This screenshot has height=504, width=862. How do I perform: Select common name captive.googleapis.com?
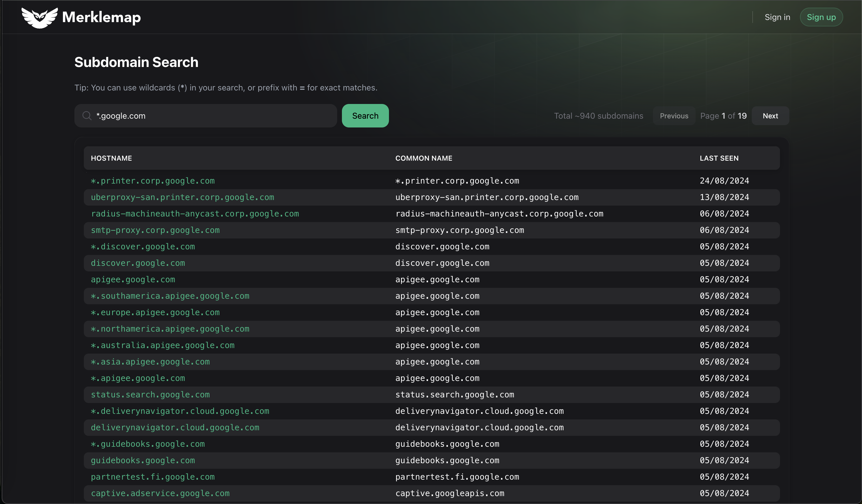point(450,493)
